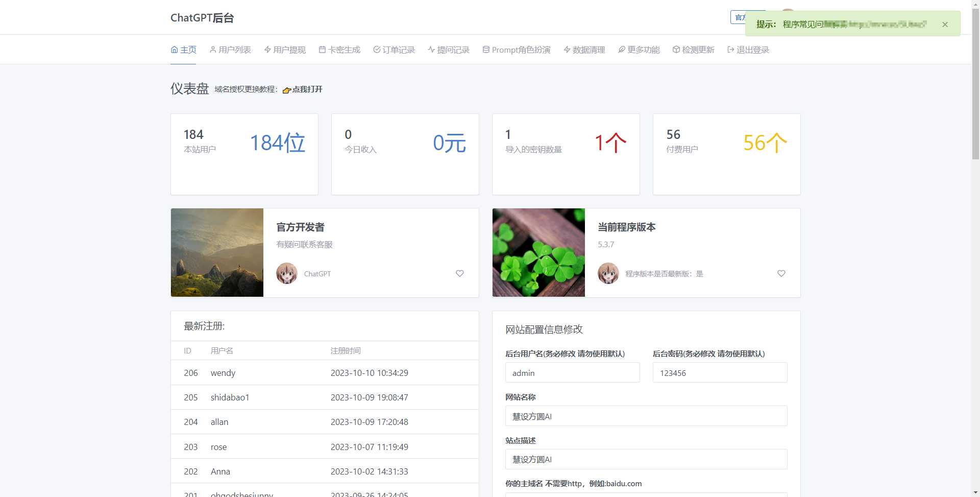Select the 用户提现 withdrawal icon
Viewport: 980px width, 497px height.
pos(267,50)
